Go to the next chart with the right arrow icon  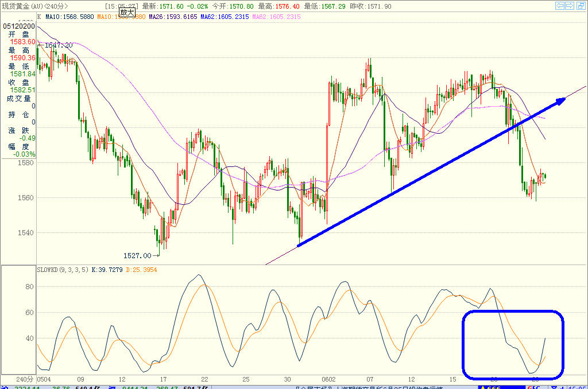[570, 6]
